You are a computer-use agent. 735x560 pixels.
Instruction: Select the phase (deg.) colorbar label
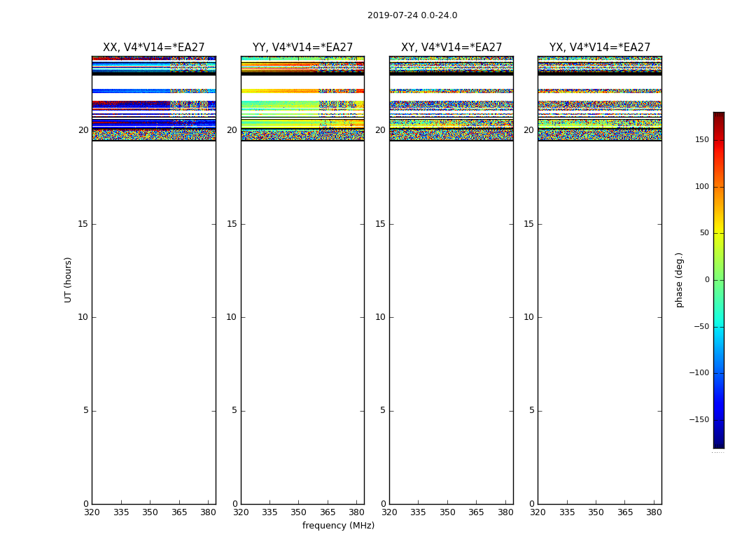679,279
